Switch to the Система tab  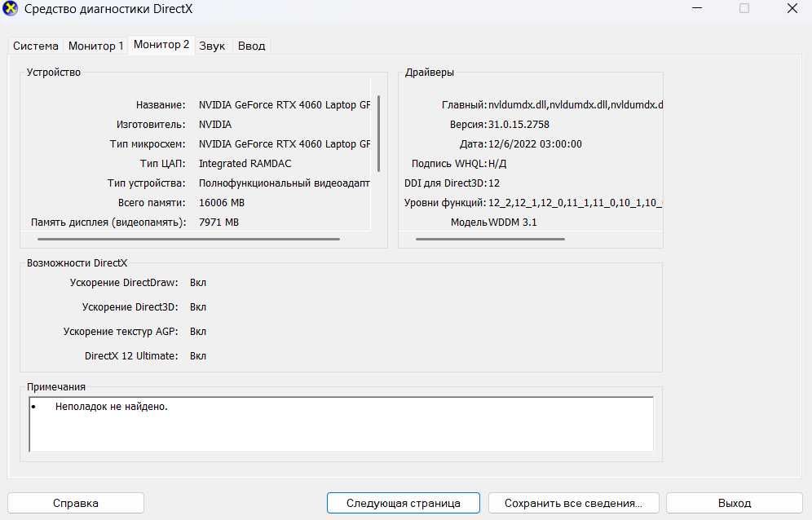35,46
